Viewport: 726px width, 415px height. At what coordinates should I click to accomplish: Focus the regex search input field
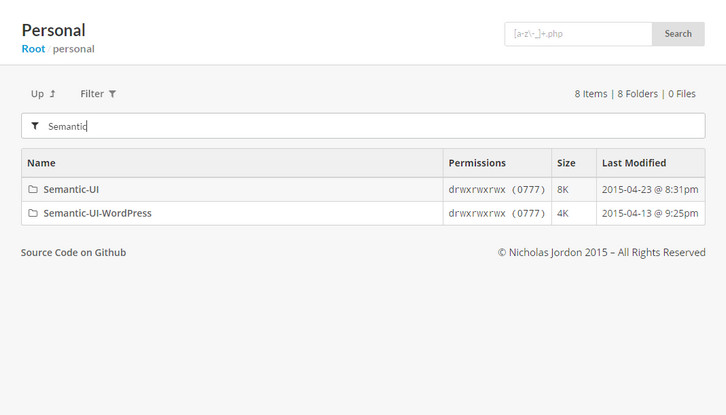pyautogui.click(x=578, y=34)
